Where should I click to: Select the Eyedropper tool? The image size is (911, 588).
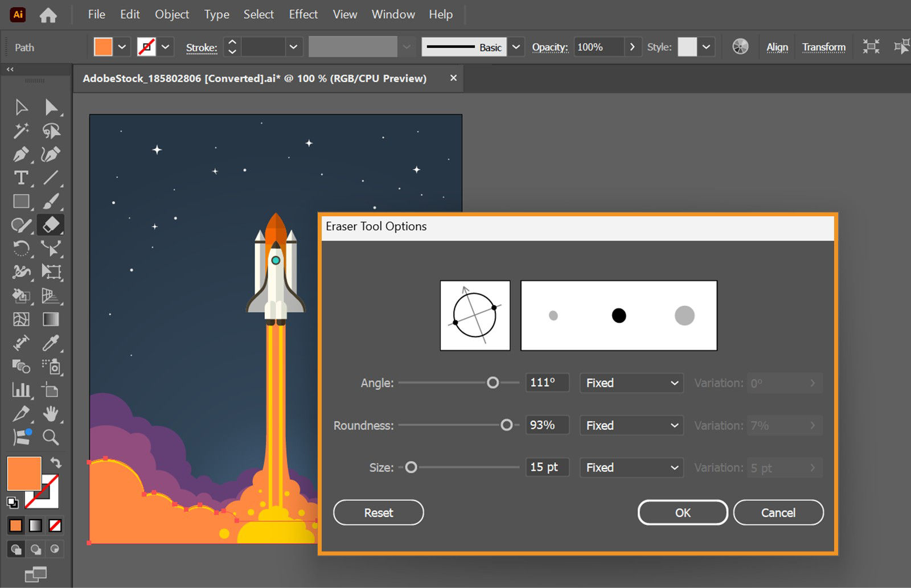point(51,343)
